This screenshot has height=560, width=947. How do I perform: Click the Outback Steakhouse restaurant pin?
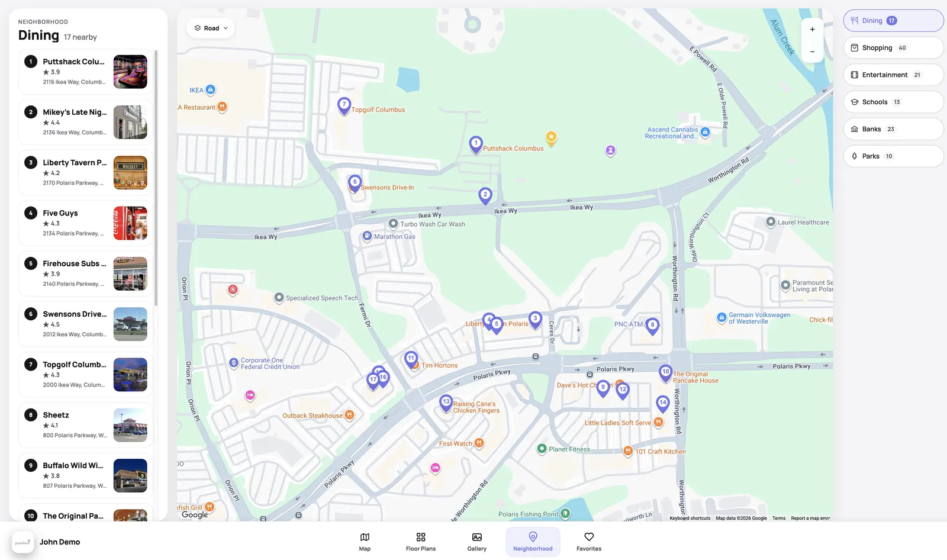[349, 416]
